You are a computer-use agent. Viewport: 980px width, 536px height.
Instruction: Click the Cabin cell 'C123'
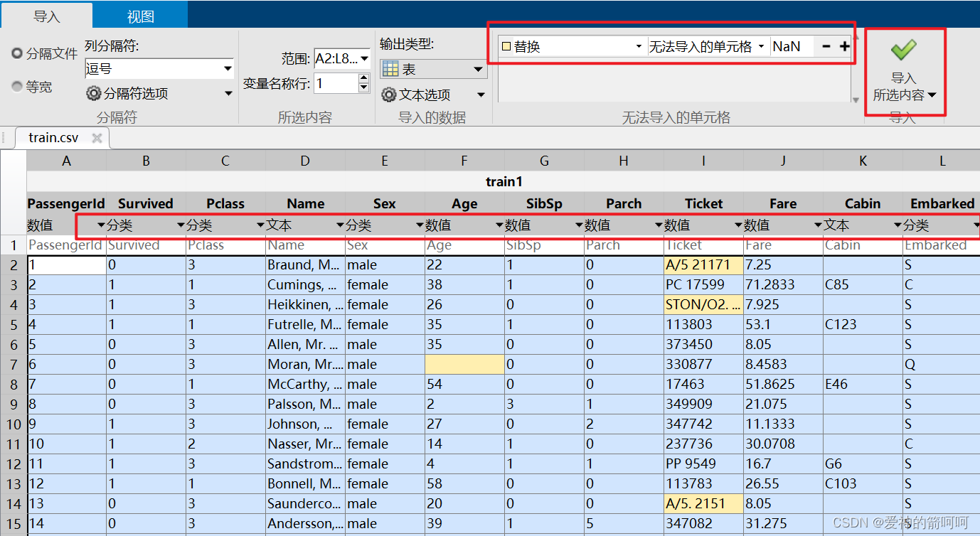pyautogui.click(x=863, y=325)
